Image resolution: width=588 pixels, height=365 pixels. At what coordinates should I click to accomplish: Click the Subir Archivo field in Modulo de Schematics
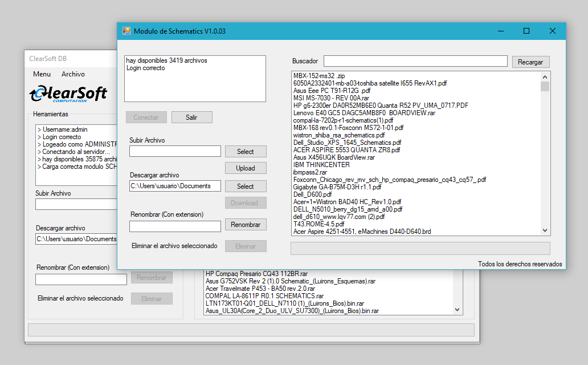click(x=175, y=151)
